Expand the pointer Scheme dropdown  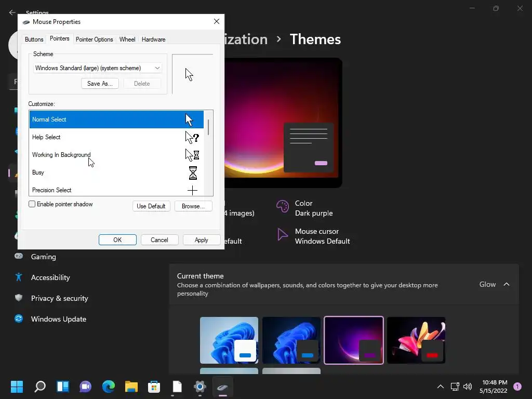(x=97, y=68)
